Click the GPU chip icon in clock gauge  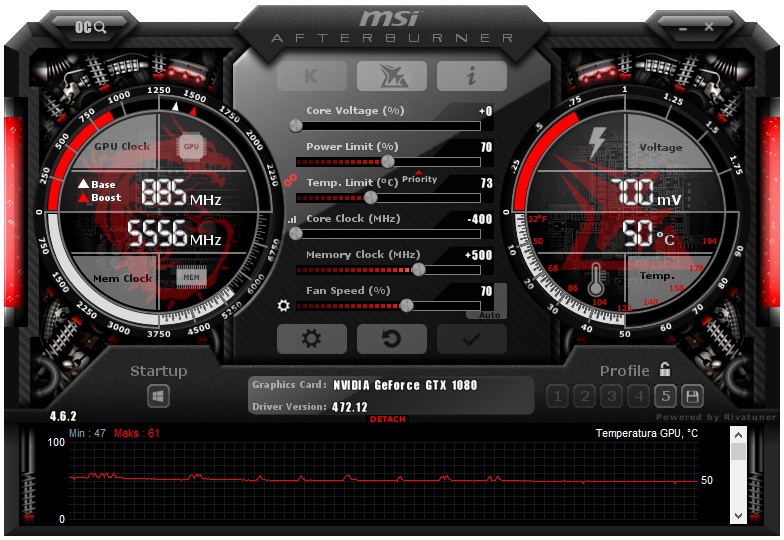(x=191, y=146)
